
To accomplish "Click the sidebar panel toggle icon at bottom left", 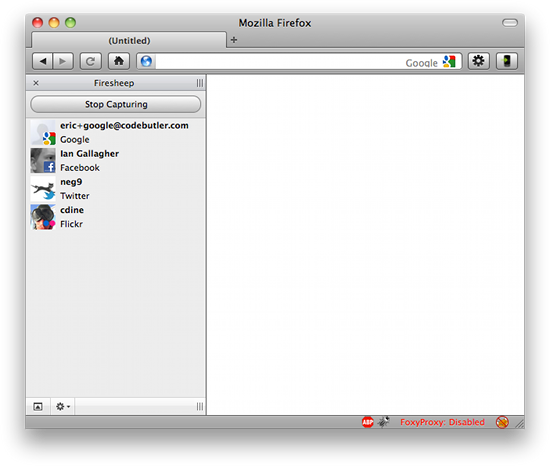I will coord(38,406).
